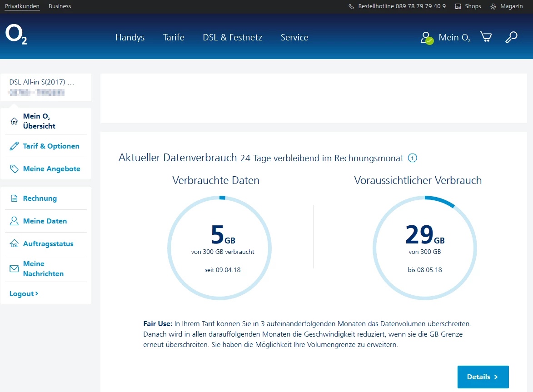Click the 'Voraussichtlicher Verbrauch' heading
The width and height of the screenshot is (533, 392).
[x=418, y=180]
